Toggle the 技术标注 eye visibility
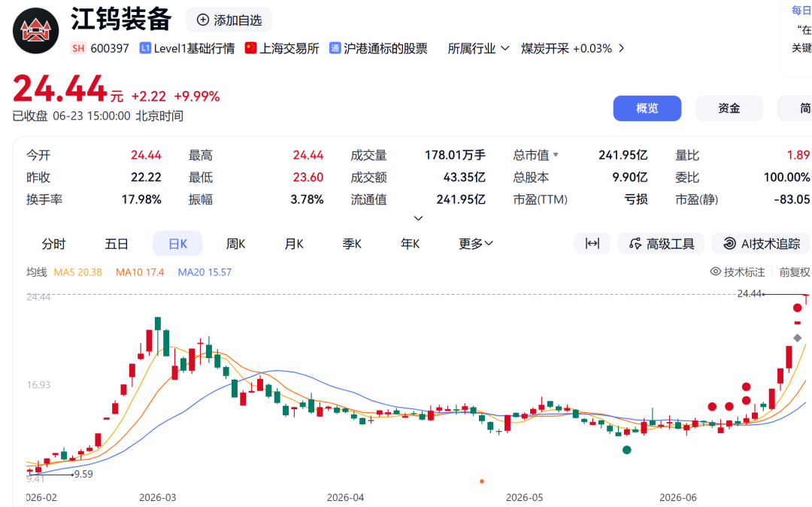812x507 pixels. click(715, 272)
